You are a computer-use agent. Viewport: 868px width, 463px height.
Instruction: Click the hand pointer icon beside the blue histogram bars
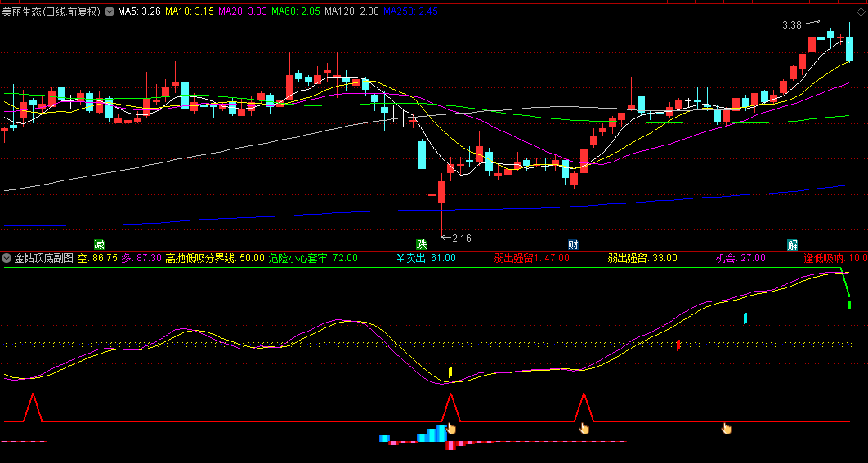(450, 428)
